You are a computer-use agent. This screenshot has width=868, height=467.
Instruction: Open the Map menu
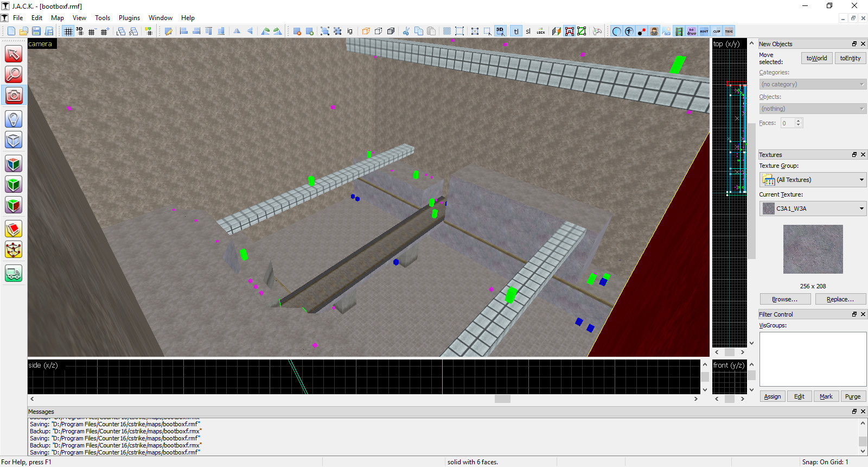point(57,18)
